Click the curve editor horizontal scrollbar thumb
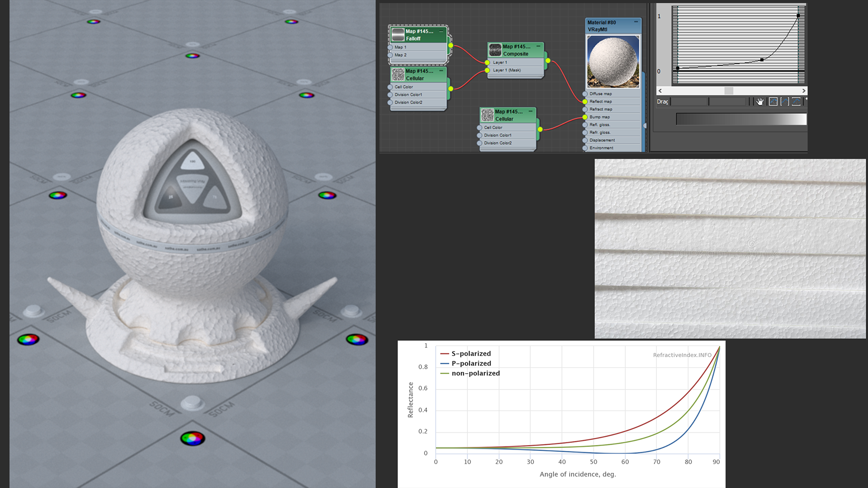Screen dimensions: 868x488 pos(729,91)
